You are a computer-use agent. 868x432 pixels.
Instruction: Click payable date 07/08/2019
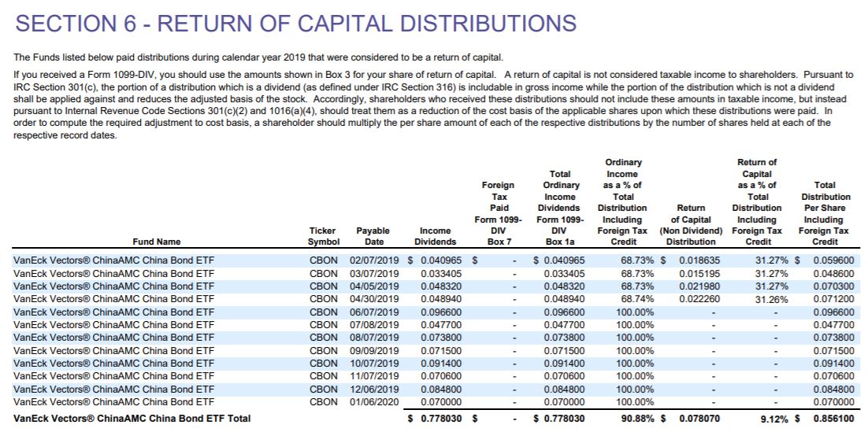click(x=373, y=324)
